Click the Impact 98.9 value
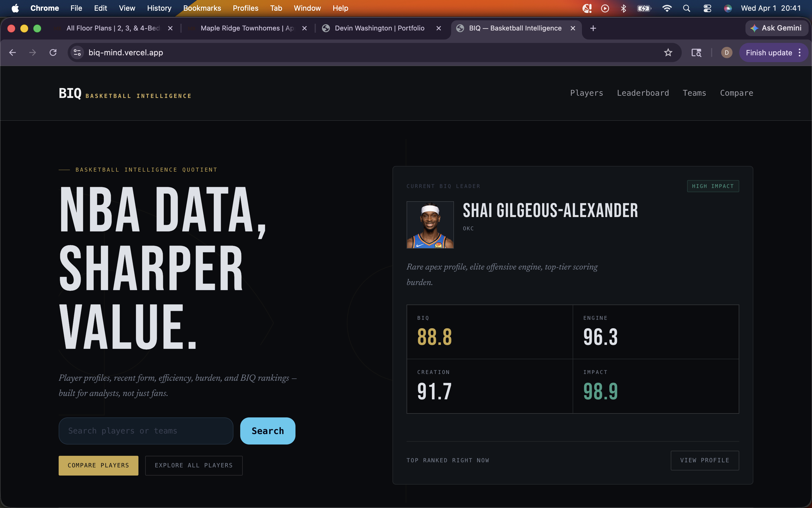The width and height of the screenshot is (812, 508). [600, 391]
